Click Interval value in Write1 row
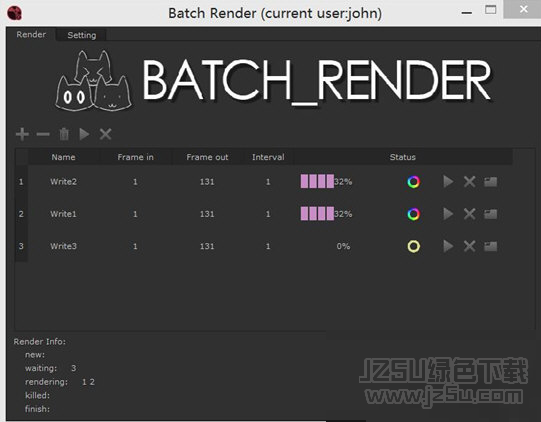The height and width of the screenshot is (422, 541). [x=268, y=214]
